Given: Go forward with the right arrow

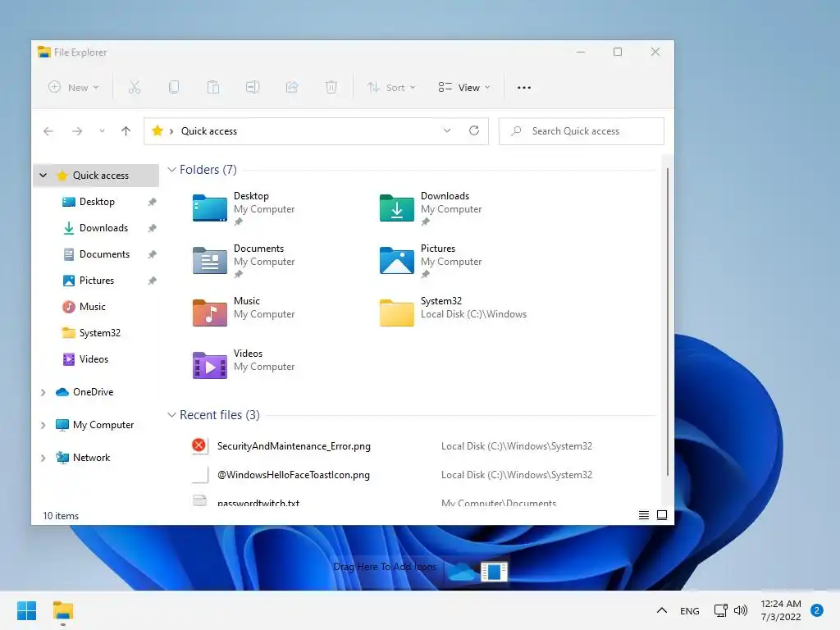Looking at the screenshot, I should click(x=77, y=131).
